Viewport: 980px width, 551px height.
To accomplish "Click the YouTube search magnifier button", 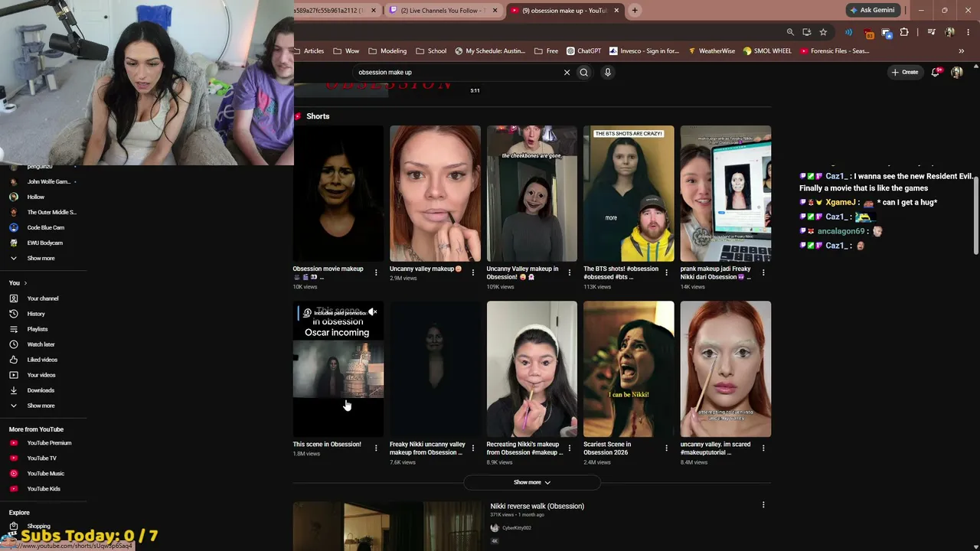I will tap(583, 72).
